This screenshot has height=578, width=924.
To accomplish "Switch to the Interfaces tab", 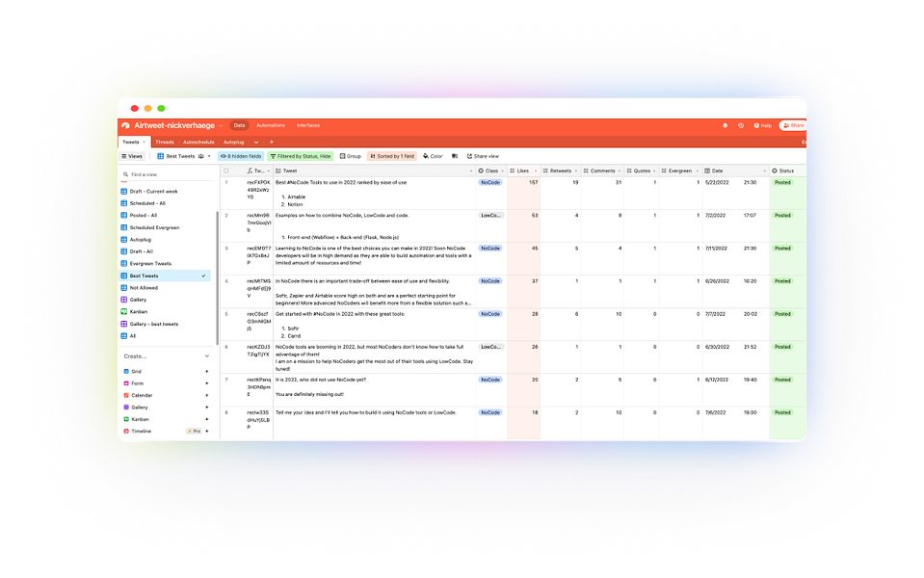I will pyautogui.click(x=308, y=125).
